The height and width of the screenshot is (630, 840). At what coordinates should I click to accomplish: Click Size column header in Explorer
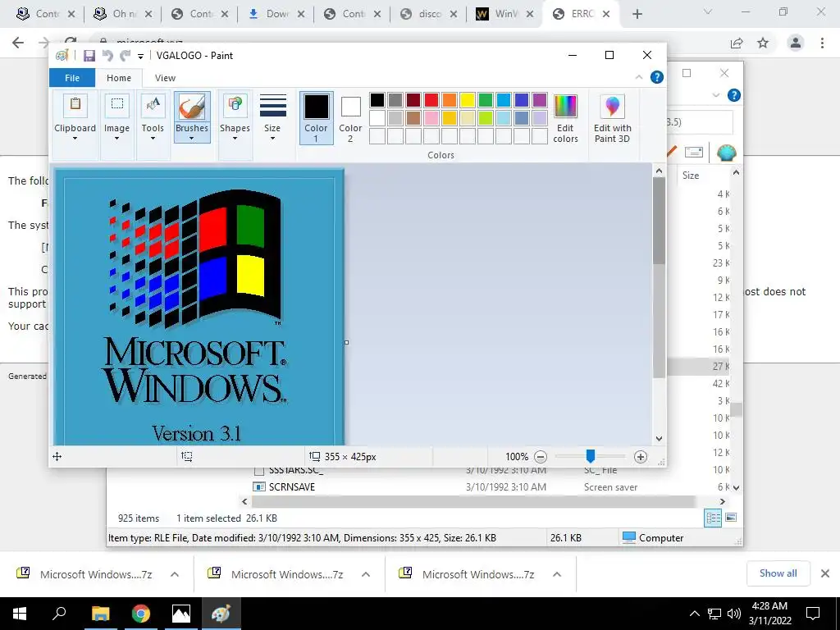coord(691,176)
